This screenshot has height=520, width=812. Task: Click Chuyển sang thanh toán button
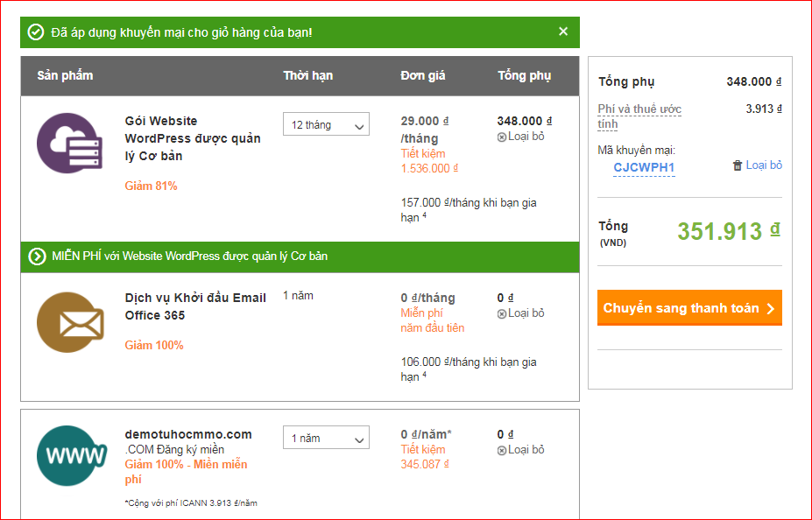click(689, 308)
